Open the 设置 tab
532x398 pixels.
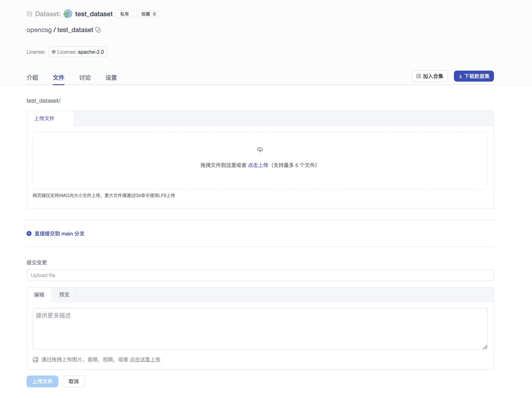(111, 78)
